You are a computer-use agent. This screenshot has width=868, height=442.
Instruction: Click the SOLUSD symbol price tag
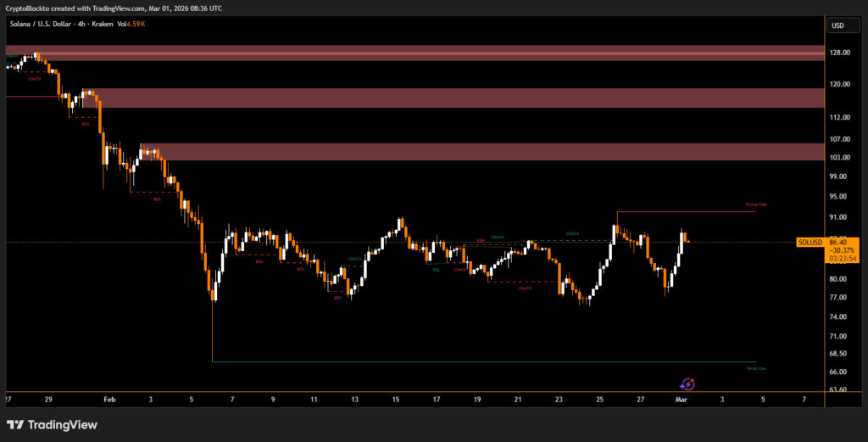coord(810,243)
